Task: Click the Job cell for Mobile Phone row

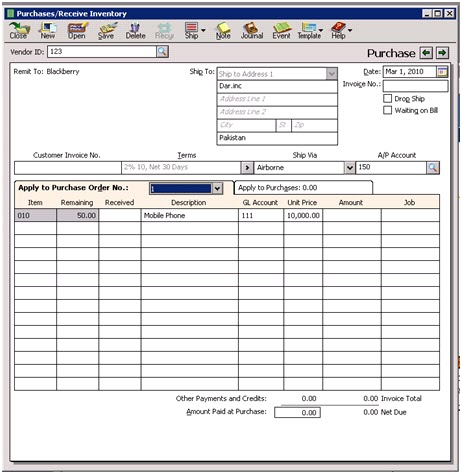Action: pyautogui.click(x=410, y=215)
